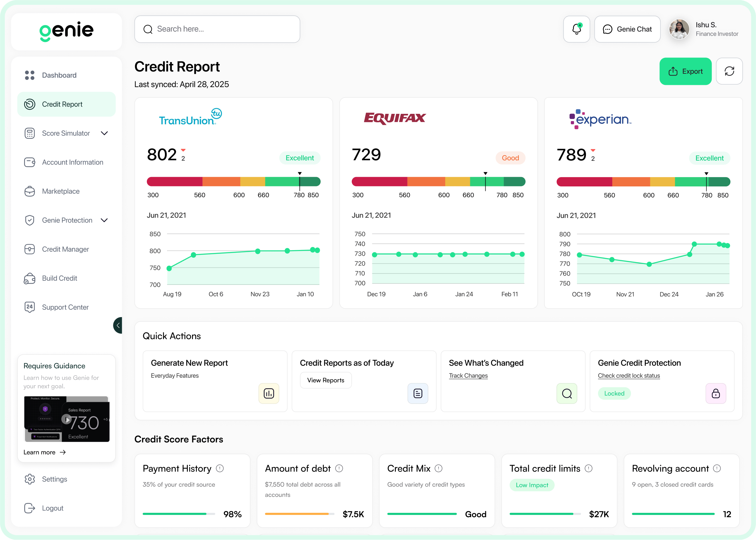Click the magnifier icon in See What's Changed

pos(567,393)
